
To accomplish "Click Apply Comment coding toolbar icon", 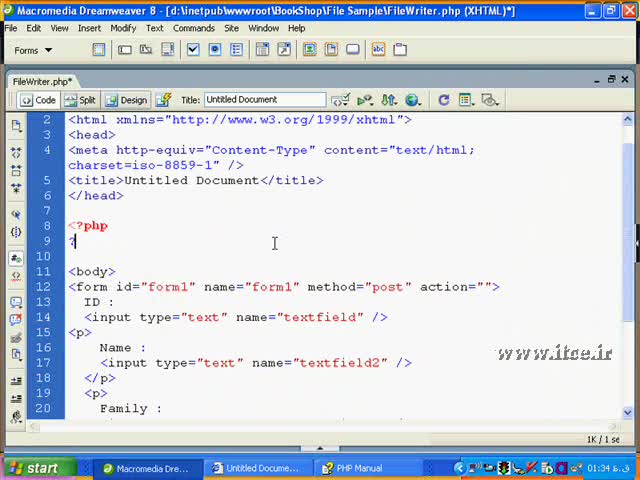I will point(16,302).
